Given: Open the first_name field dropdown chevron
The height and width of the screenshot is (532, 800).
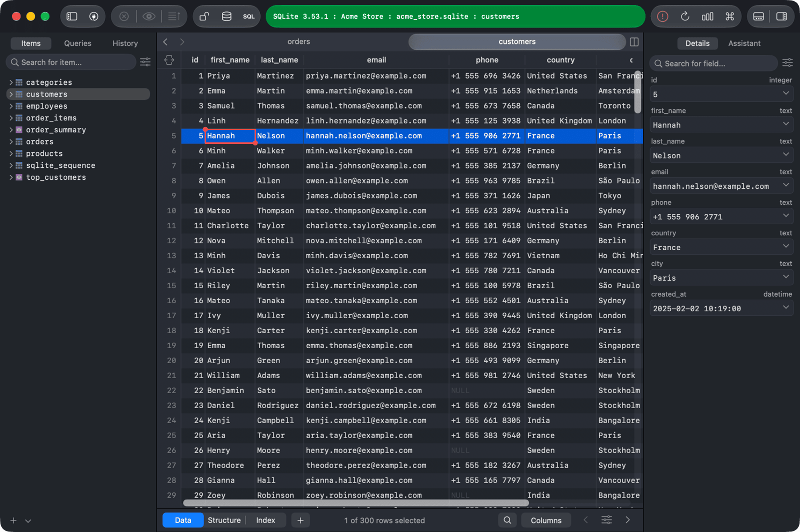Looking at the screenshot, I should click(786, 124).
